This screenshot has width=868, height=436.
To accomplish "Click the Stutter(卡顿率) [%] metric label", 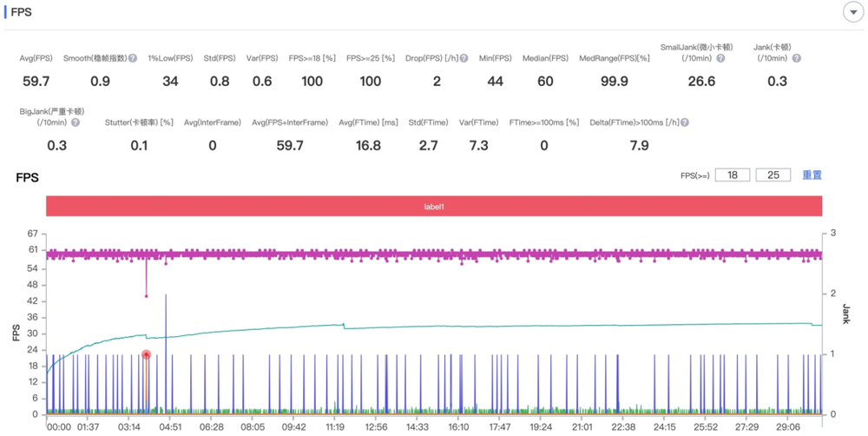I will pyautogui.click(x=139, y=123).
